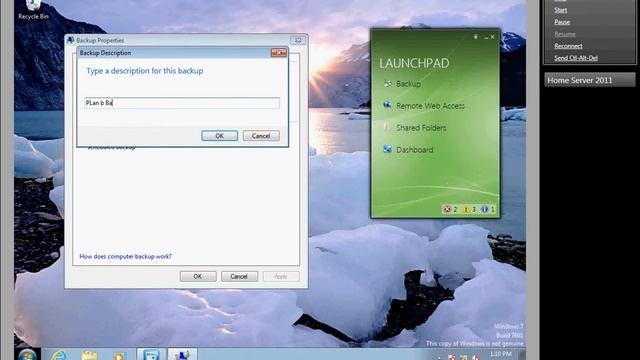Open the How does computer backup work link
The width and height of the screenshot is (640, 360).
pos(125,256)
